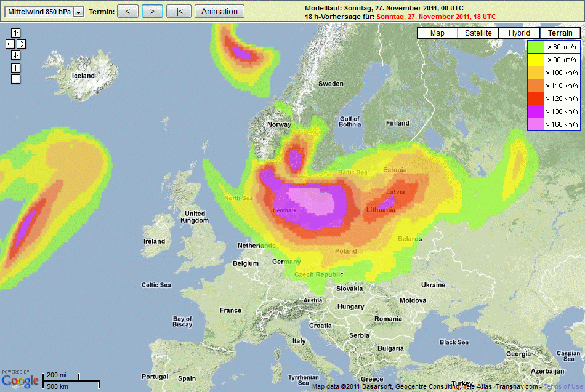The image size is (585, 392).
Task: Select the Hybrid map type
Action: [519, 33]
